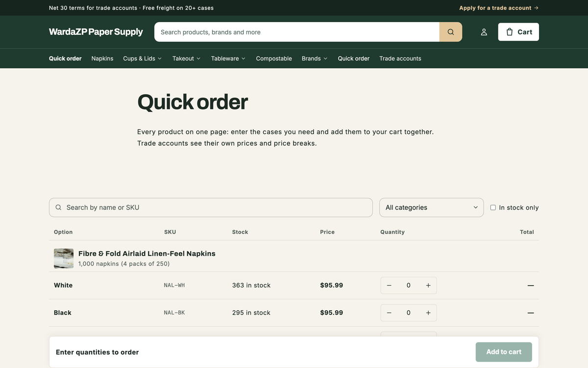Open Fibre & Fold Airlaid Linen-Feel Napkins

[x=147, y=254]
